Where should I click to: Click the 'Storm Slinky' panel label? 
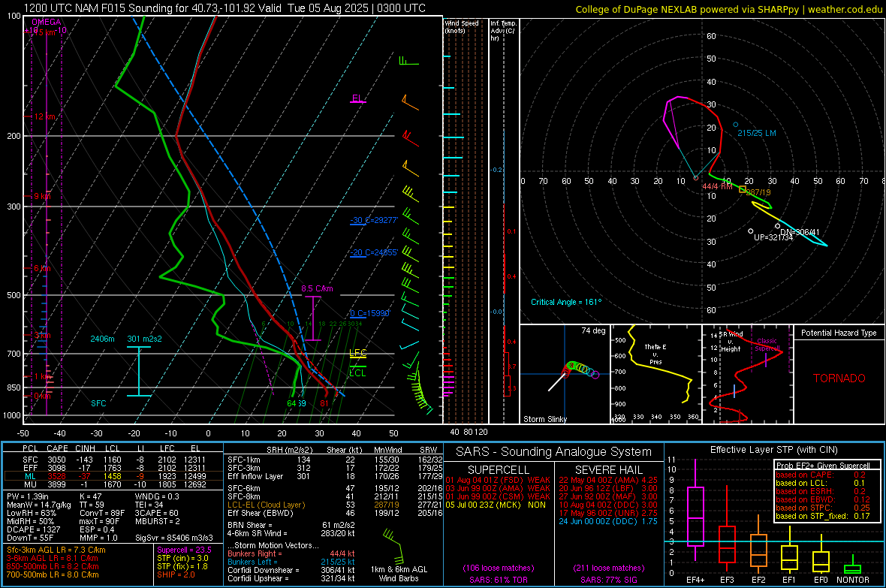click(544, 419)
